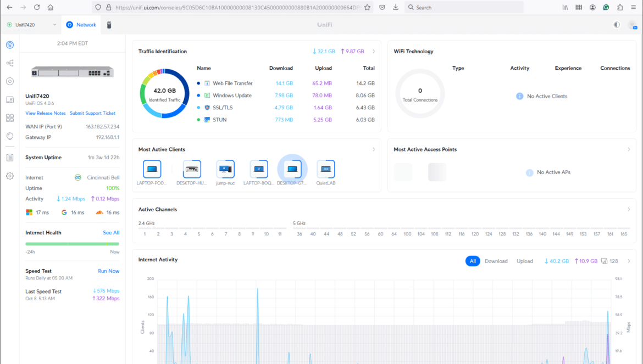
Task: Select the Web File Transfer row
Action: coord(285,83)
